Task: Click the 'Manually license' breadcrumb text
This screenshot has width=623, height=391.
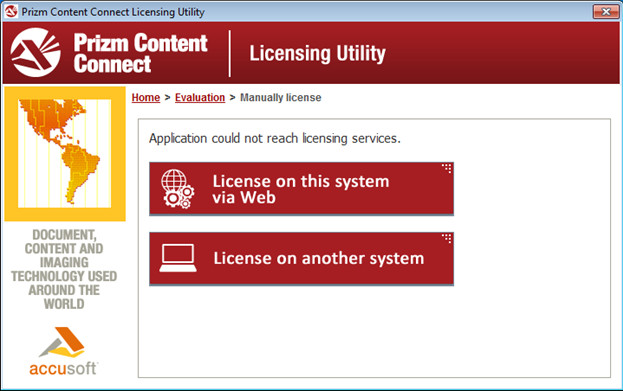Action: (281, 97)
